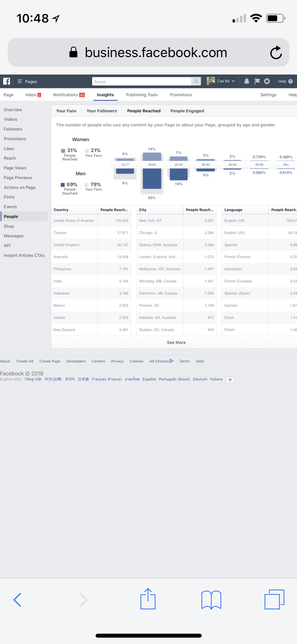Click the search magnifier button
297x644 pixels.
coord(196,81)
